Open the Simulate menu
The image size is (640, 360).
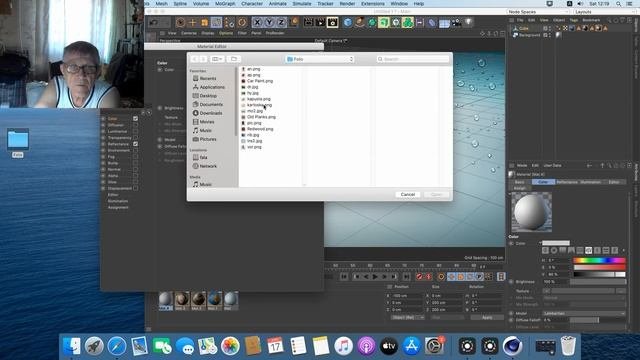[x=302, y=4]
